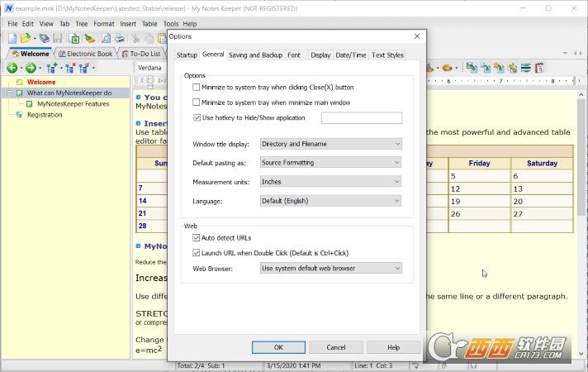Uncheck Use hotkey to Hide/Show application

click(x=197, y=117)
